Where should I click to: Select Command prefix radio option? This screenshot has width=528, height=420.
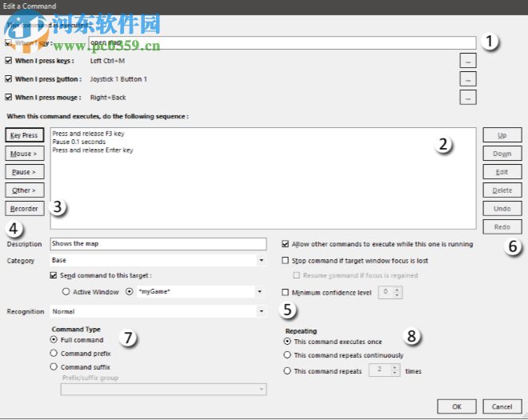[54, 353]
